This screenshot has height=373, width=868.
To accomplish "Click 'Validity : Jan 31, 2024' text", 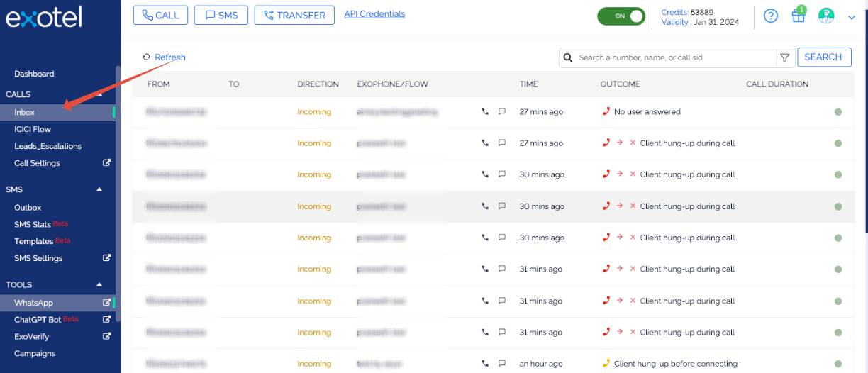I will click(x=700, y=22).
